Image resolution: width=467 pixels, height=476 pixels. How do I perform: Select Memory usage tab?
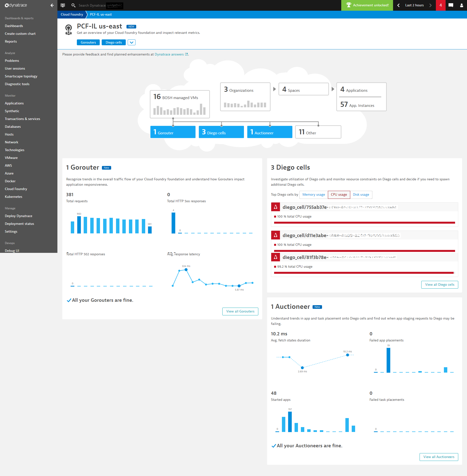(x=314, y=195)
